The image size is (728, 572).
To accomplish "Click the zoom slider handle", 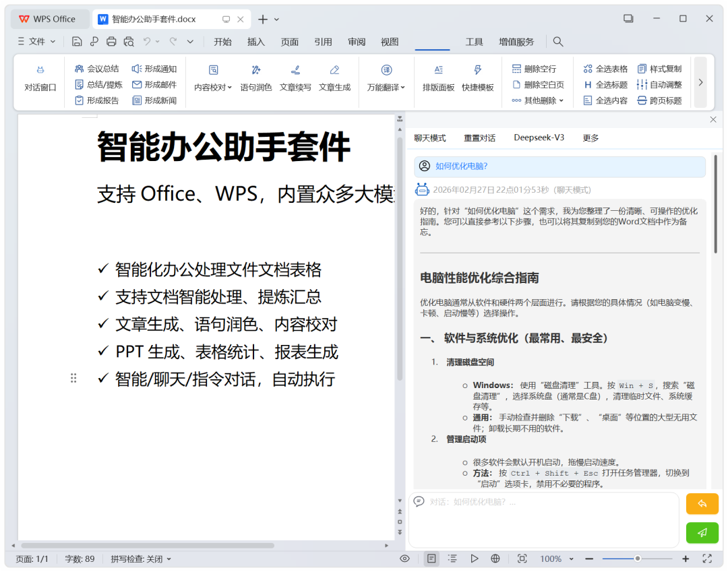I will 638,559.
